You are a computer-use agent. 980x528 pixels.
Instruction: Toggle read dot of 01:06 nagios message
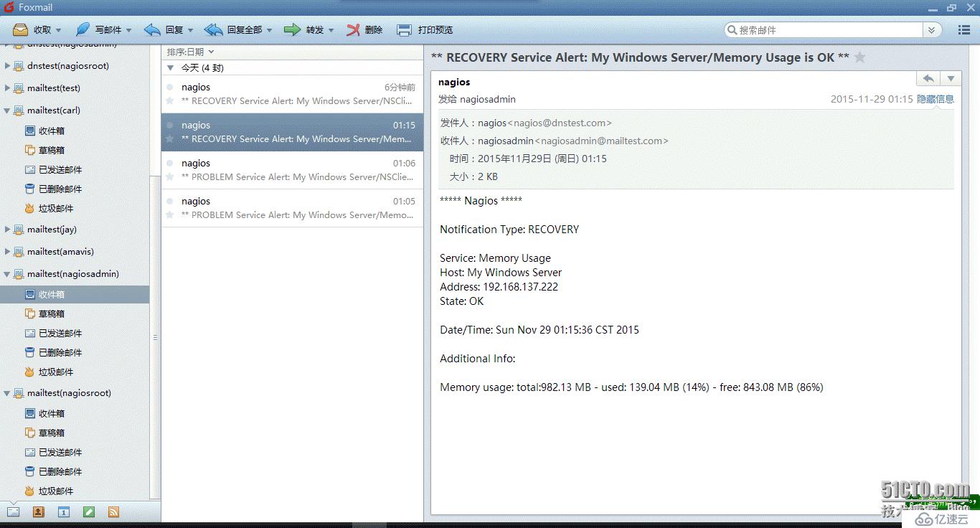(x=170, y=163)
